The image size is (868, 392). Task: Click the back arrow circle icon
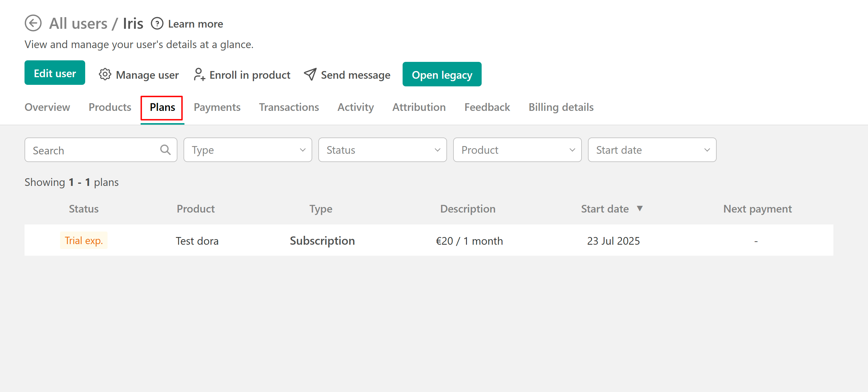click(33, 23)
